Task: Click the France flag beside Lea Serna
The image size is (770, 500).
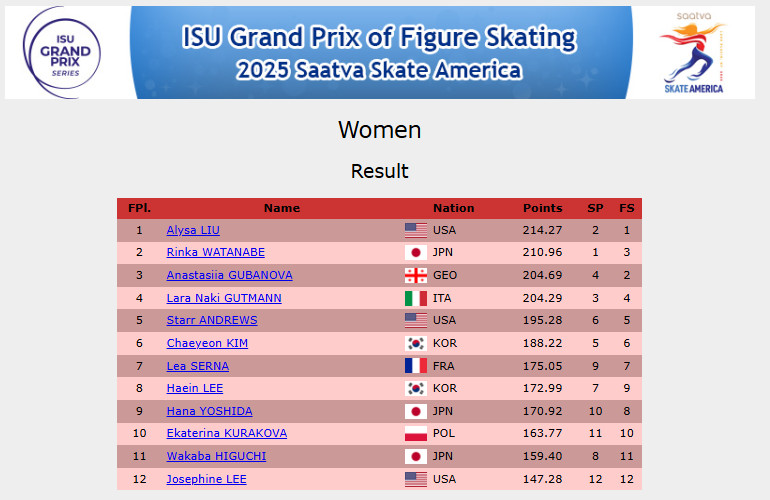Action: click(416, 366)
